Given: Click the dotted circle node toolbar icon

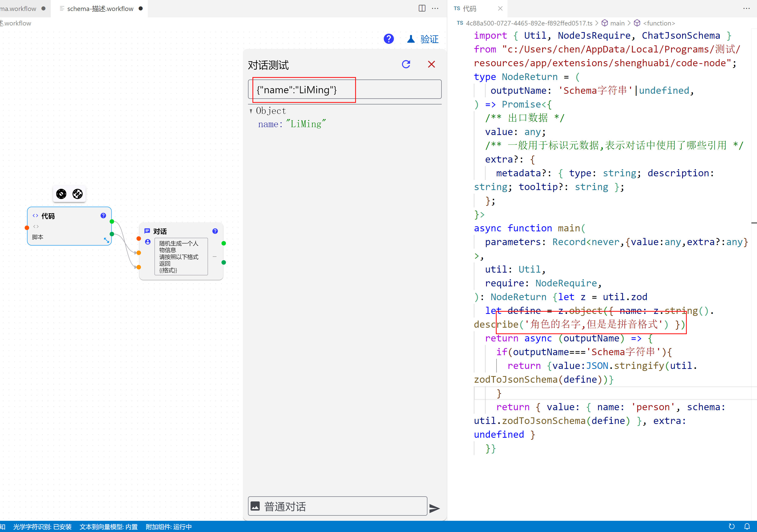Looking at the screenshot, I should coord(77,194).
